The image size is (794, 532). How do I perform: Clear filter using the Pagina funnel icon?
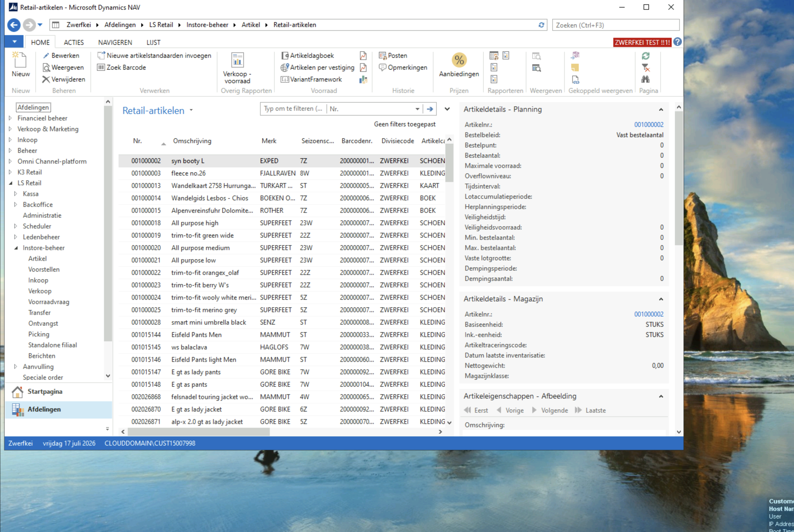(x=646, y=68)
